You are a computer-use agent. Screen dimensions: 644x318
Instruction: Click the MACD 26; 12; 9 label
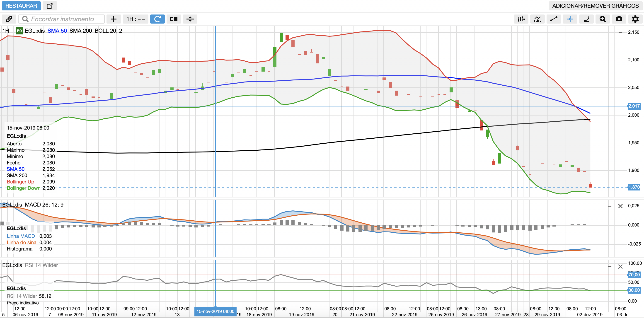point(44,205)
